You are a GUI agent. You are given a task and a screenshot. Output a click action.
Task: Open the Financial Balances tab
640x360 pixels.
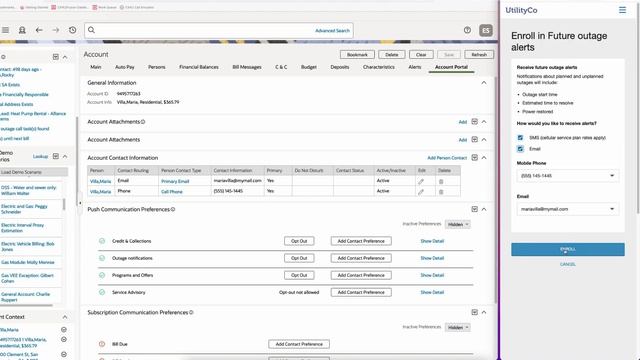tap(199, 67)
